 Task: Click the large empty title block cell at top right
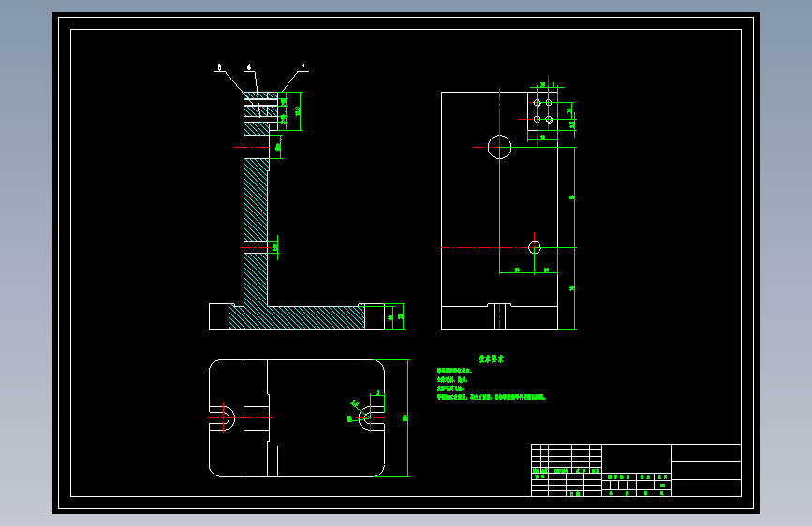706,453
